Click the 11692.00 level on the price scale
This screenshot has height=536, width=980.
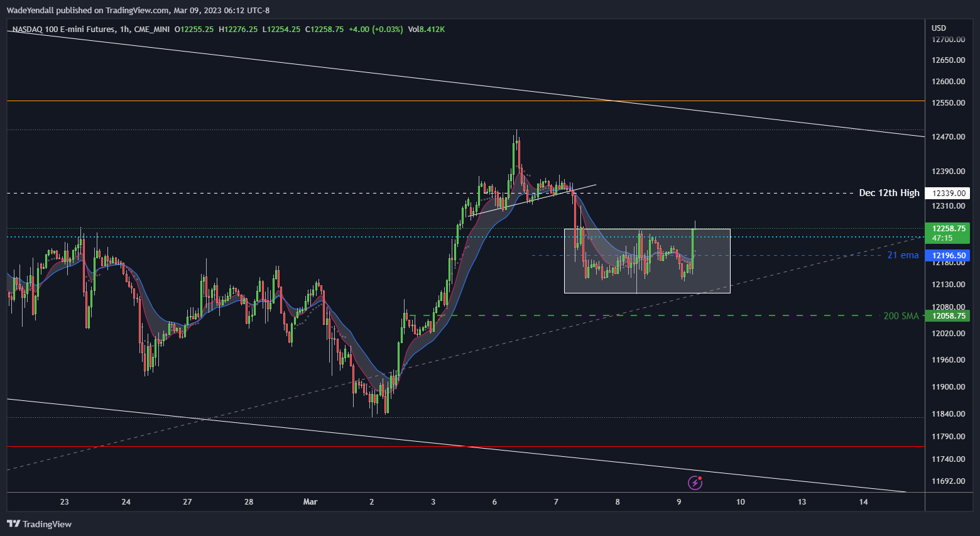(x=949, y=481)
